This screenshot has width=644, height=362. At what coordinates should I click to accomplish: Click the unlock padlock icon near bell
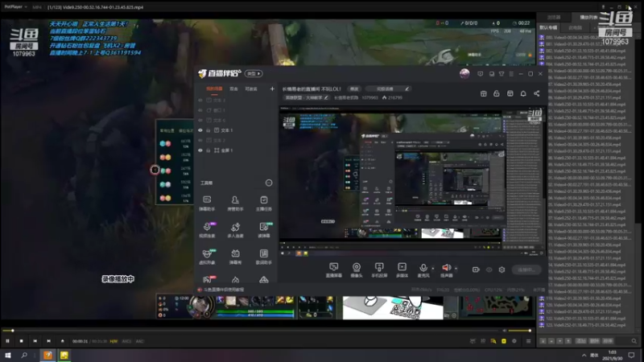click(x=497, y=93)
